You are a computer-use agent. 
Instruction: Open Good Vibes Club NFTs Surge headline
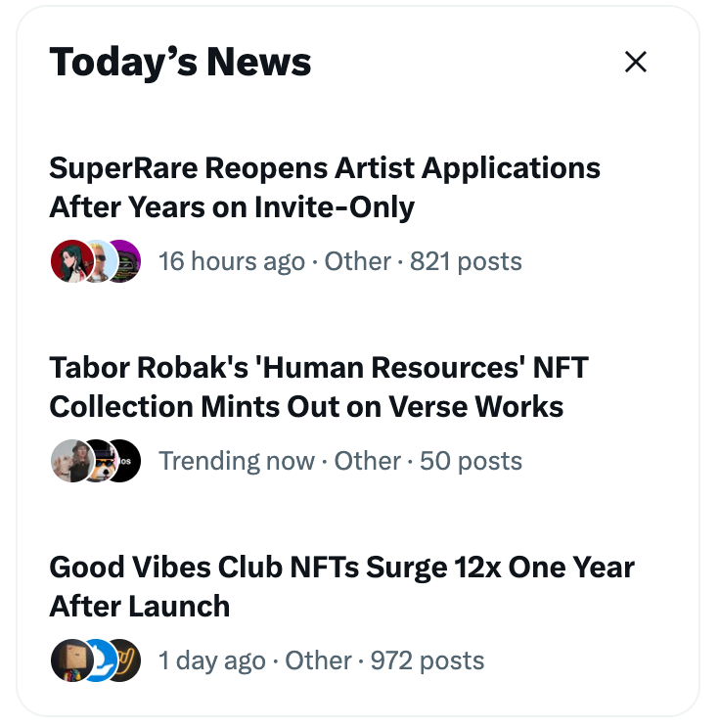point(341,586)
